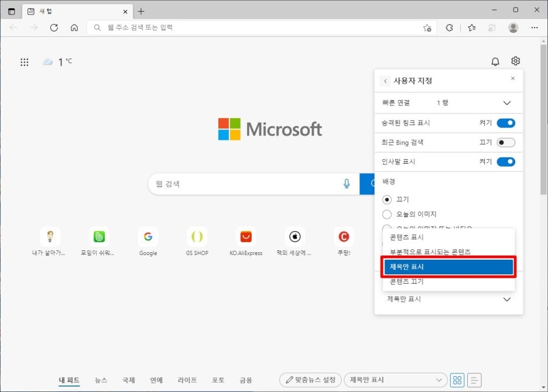Select the 오늘의 이미지 radio button

pyautogui.click(x=387, y=214)
